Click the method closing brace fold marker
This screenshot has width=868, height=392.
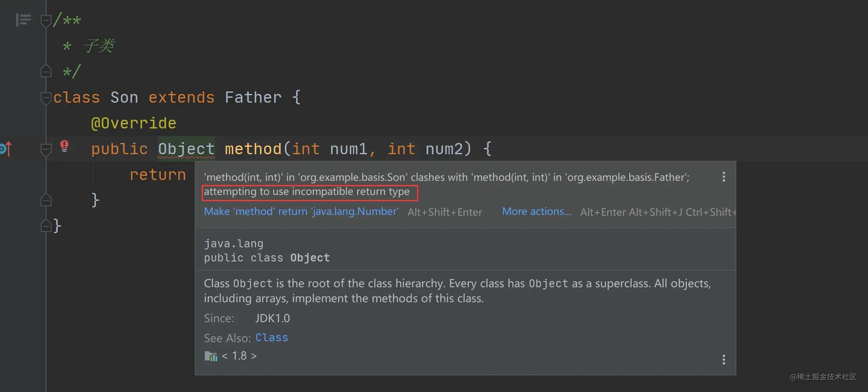click(46, 200)
